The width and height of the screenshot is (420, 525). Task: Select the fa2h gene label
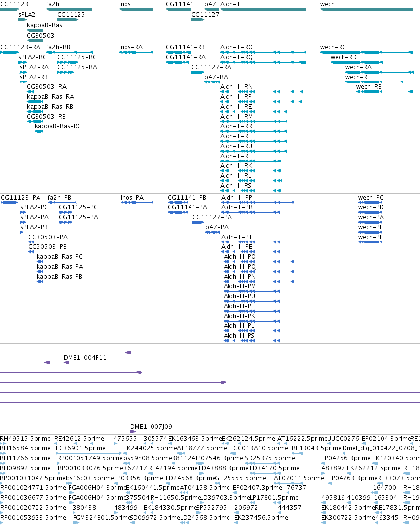tap(52, 4)
